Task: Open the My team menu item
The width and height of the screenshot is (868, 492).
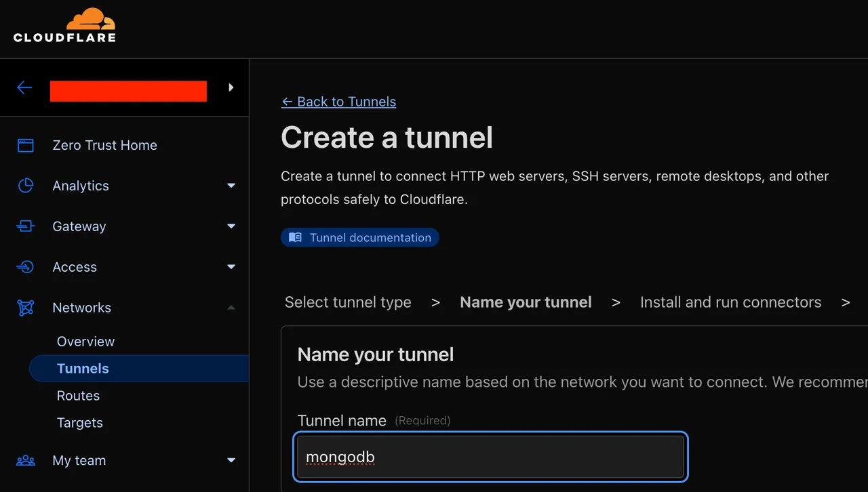Action: point(79,461)
